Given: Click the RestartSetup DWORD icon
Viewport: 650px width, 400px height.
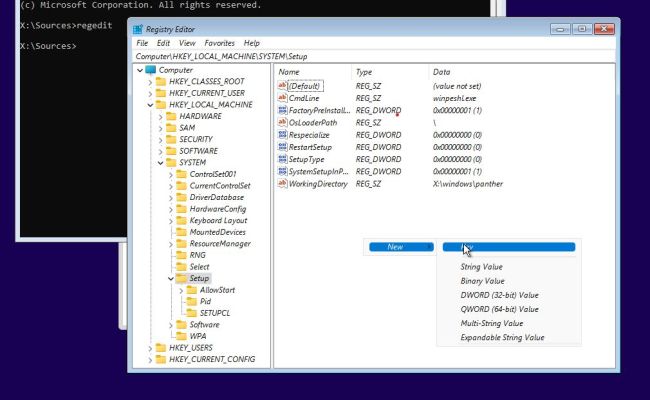Looking at the screenshot, I should pos(282,147).
